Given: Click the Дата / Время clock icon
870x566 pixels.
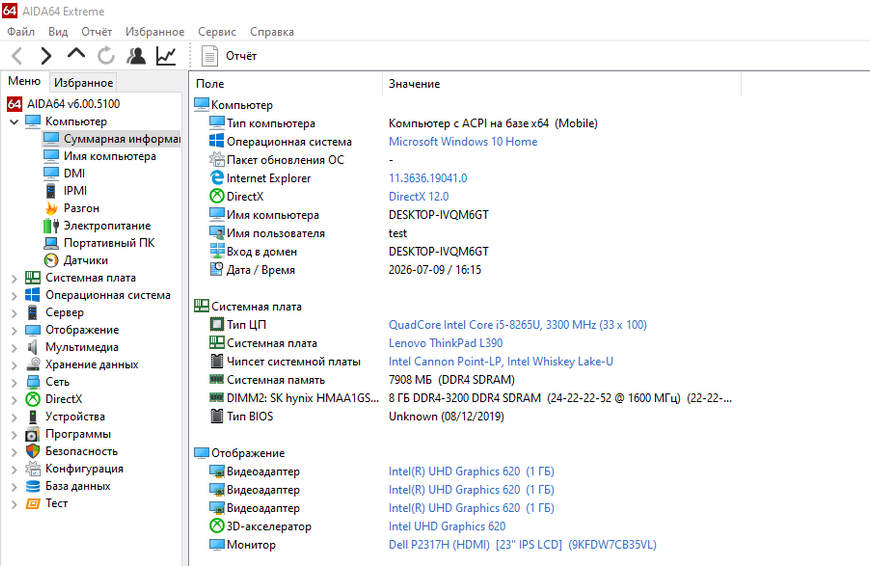Looking at the screenshot, I should point(216,269).
